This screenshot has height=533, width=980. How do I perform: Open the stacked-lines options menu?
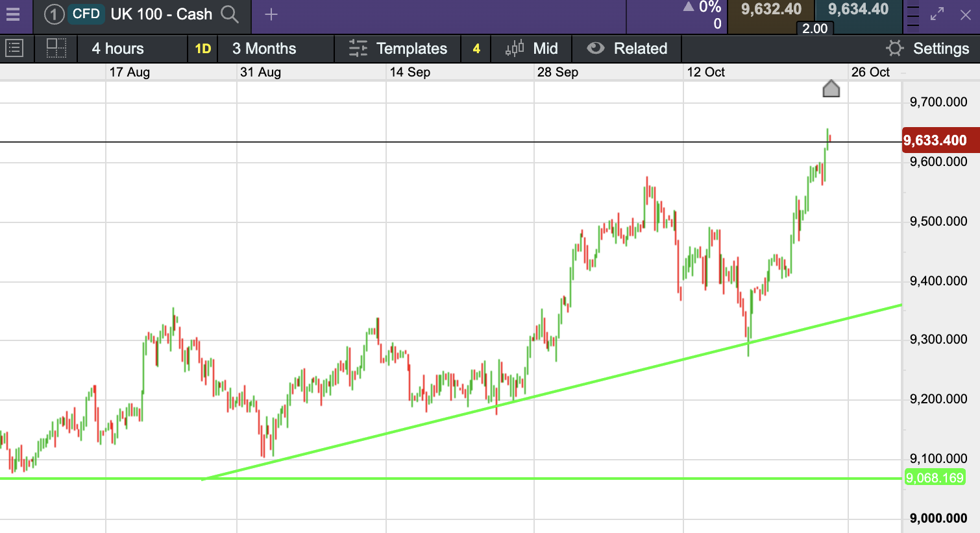913,18
